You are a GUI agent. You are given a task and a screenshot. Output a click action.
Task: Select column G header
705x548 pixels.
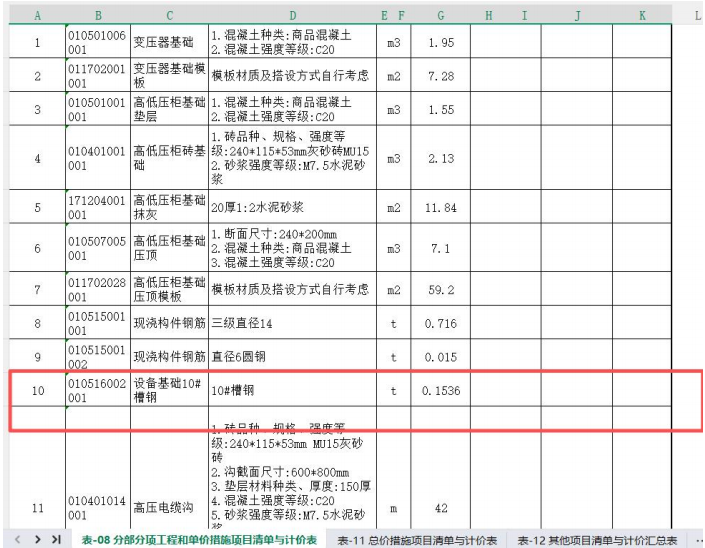[x=441, y=16]
